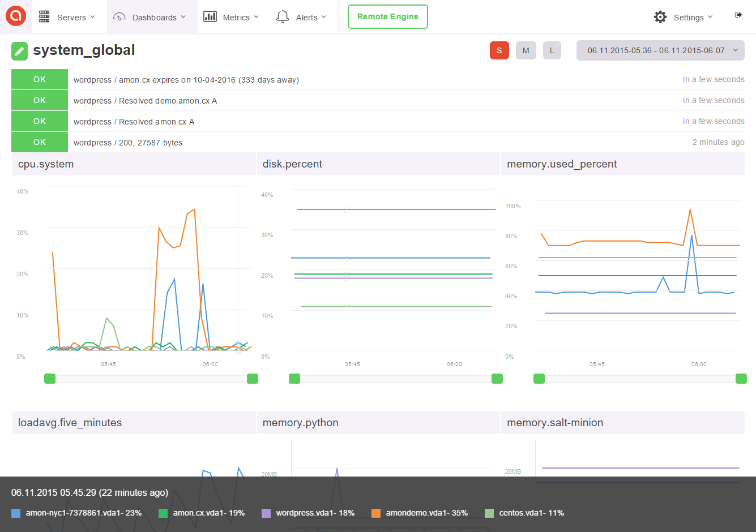
Task: Open the Alerts menu
Action: click(x=301, y=17)
